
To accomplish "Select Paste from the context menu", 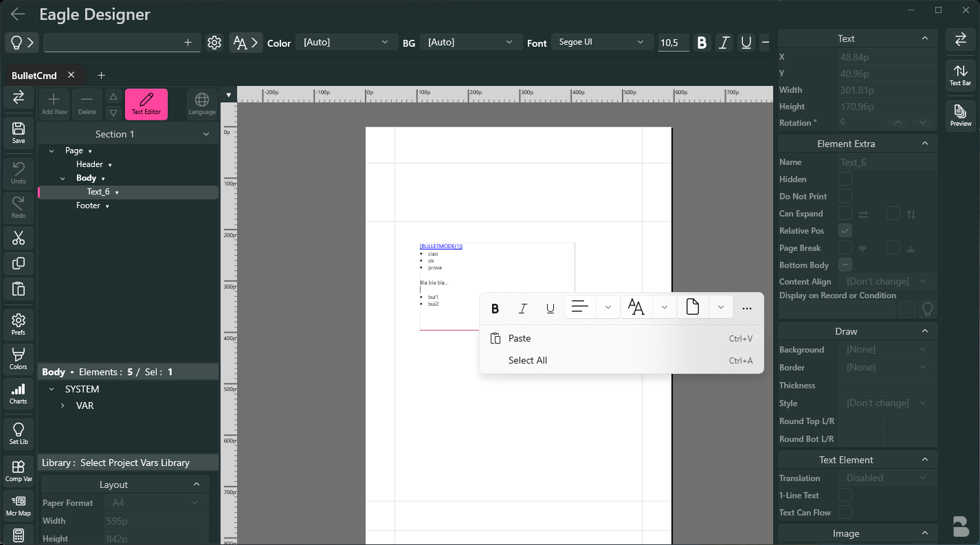I will 520,338.
